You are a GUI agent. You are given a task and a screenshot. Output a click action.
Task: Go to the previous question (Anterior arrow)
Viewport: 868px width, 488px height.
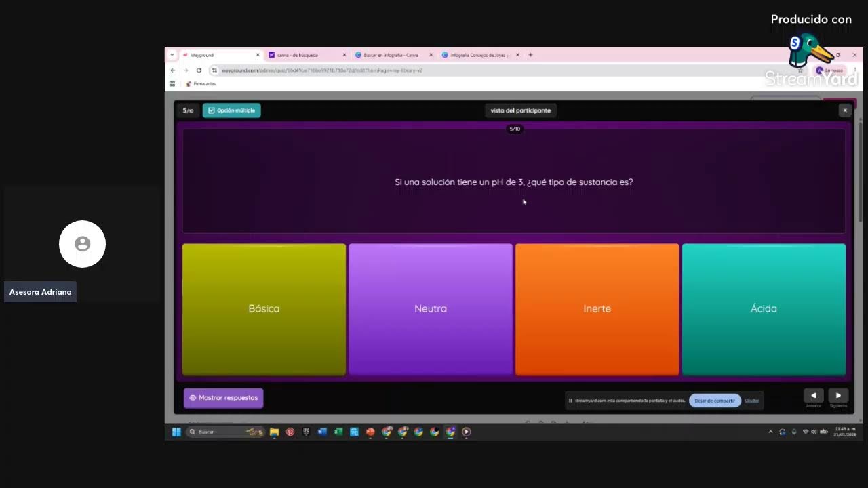pos(813,396)
